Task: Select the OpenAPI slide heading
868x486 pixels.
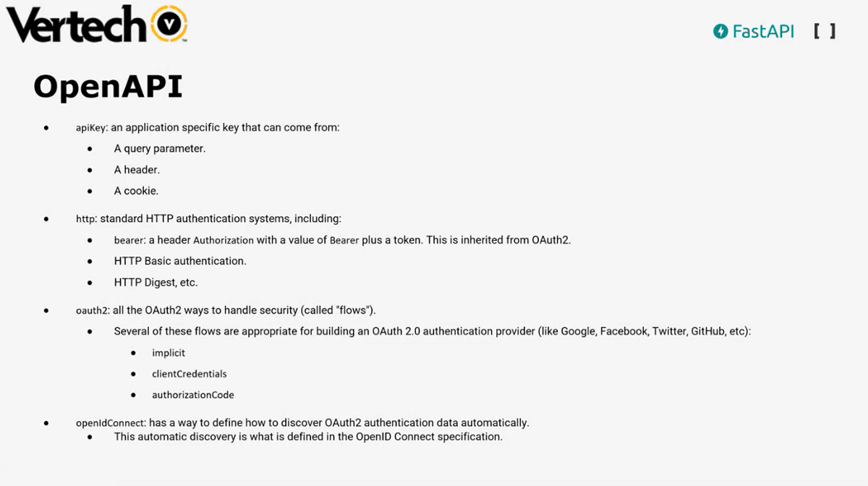Action: (x=108, y=86)
